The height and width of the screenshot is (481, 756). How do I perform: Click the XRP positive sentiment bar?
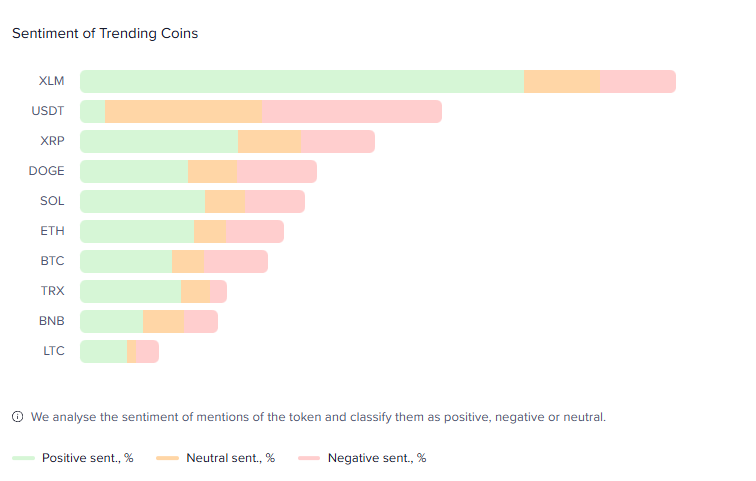(159, 142)
